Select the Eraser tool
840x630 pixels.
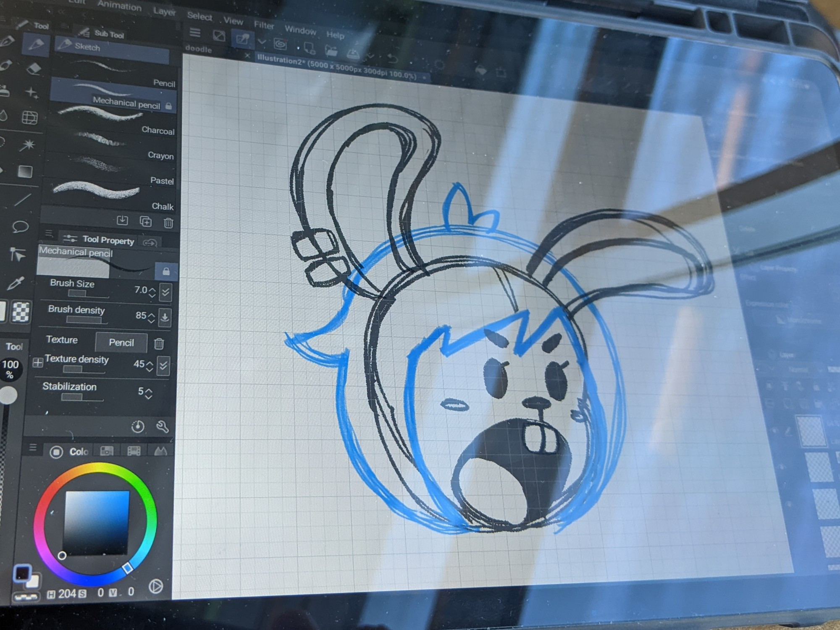click(33, 68)
